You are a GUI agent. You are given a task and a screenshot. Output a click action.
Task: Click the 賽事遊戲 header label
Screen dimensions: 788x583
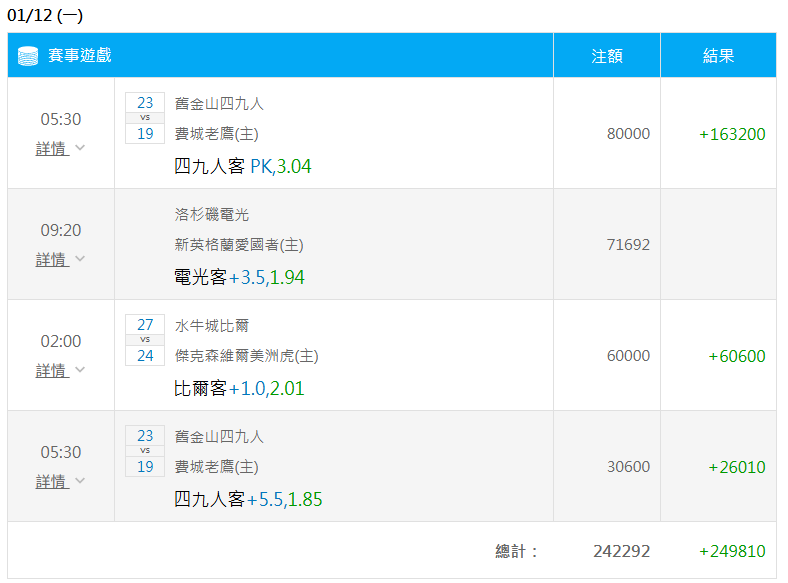point(79,56)
